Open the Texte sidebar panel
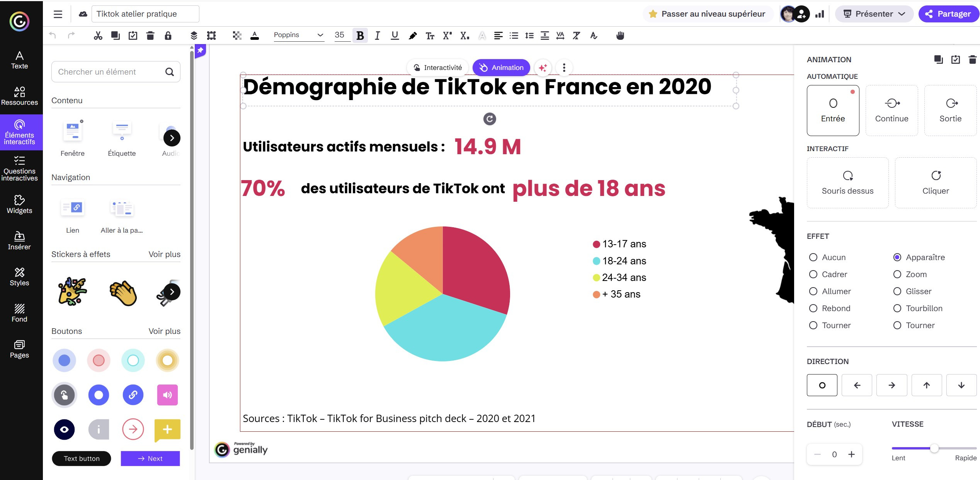 pos(19,60)
